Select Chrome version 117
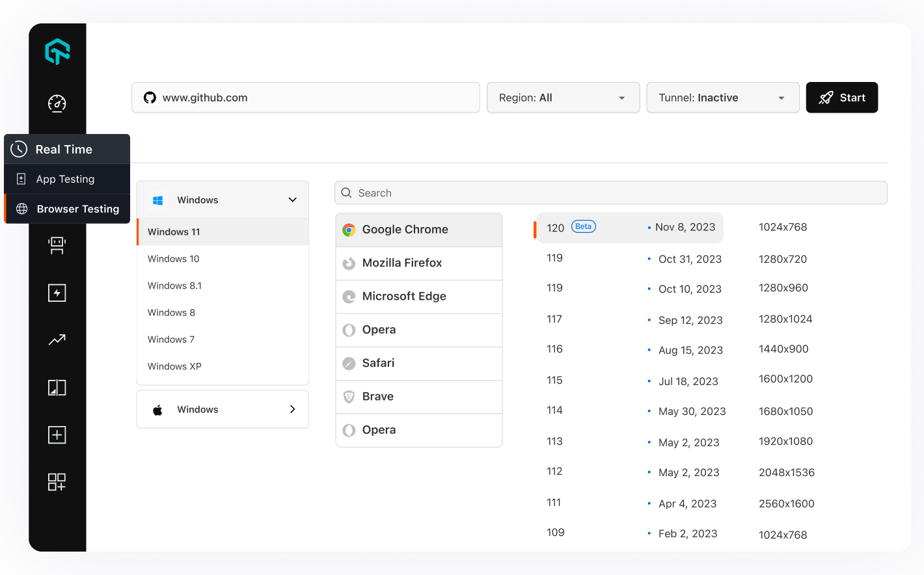 coord(554,319)
